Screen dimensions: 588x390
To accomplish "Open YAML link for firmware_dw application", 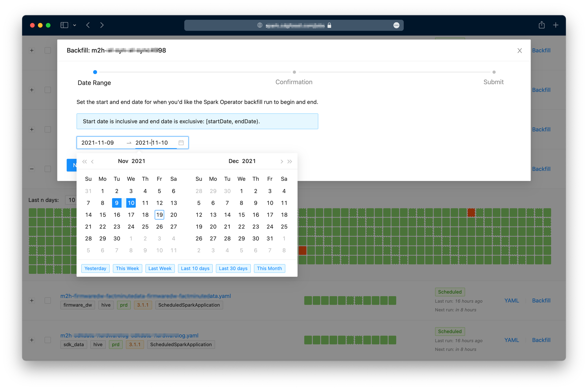I will (x=511, y=300).
